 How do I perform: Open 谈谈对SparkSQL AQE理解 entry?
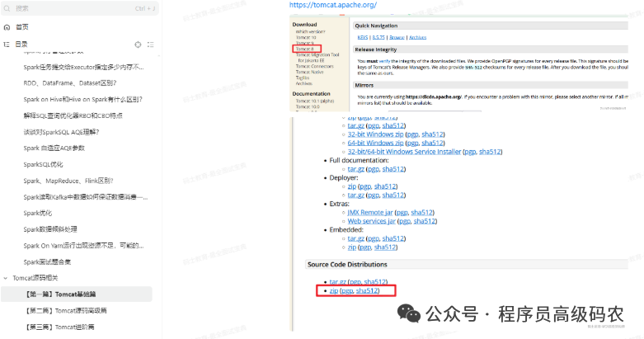(61, 132)
